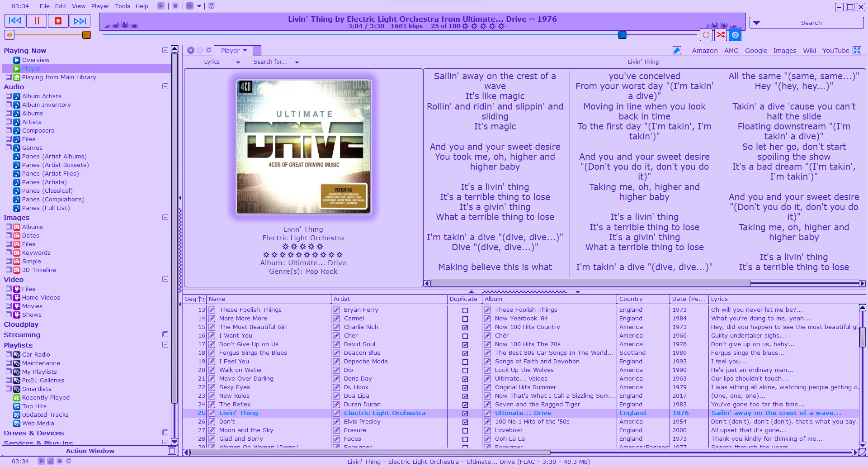Open the help question mark icon
The width and height of the screenshot is (868, 467).
[211, 6]
